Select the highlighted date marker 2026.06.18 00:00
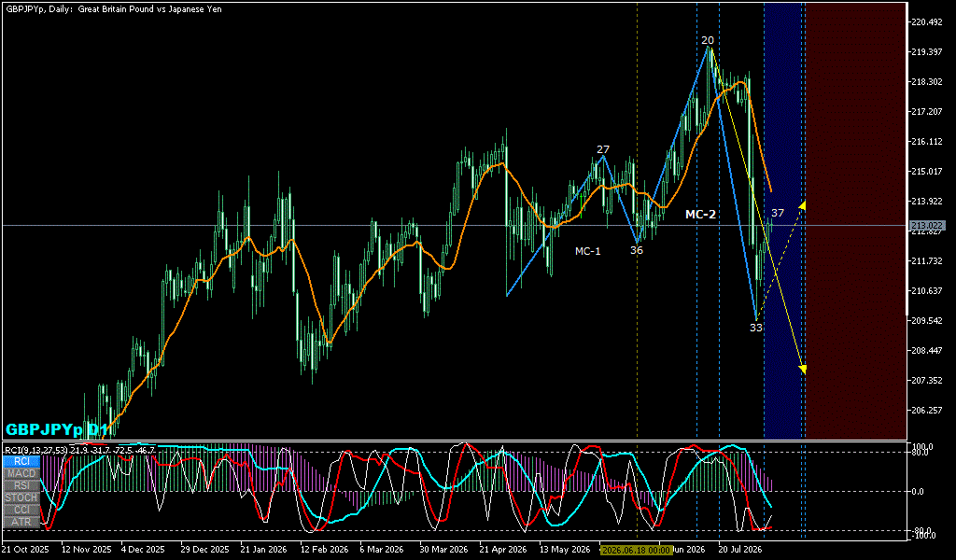This screenshot has height=560, width=956. [x=637, y=550]
